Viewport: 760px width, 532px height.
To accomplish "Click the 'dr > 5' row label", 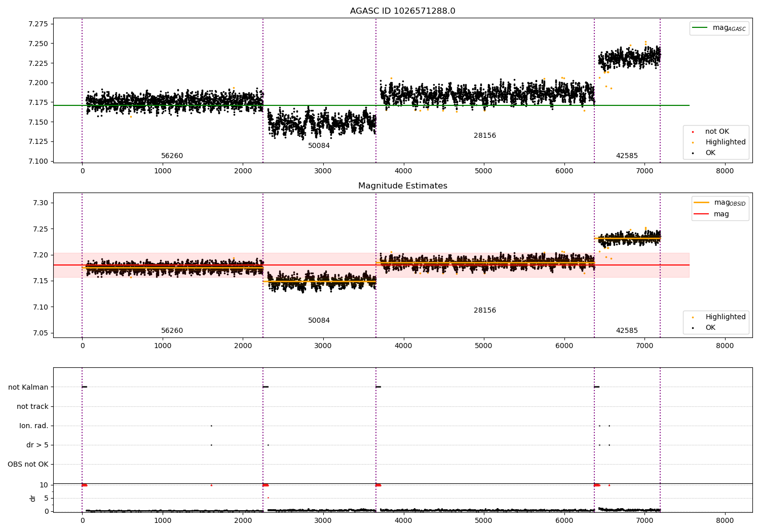I will coord(37,445).
